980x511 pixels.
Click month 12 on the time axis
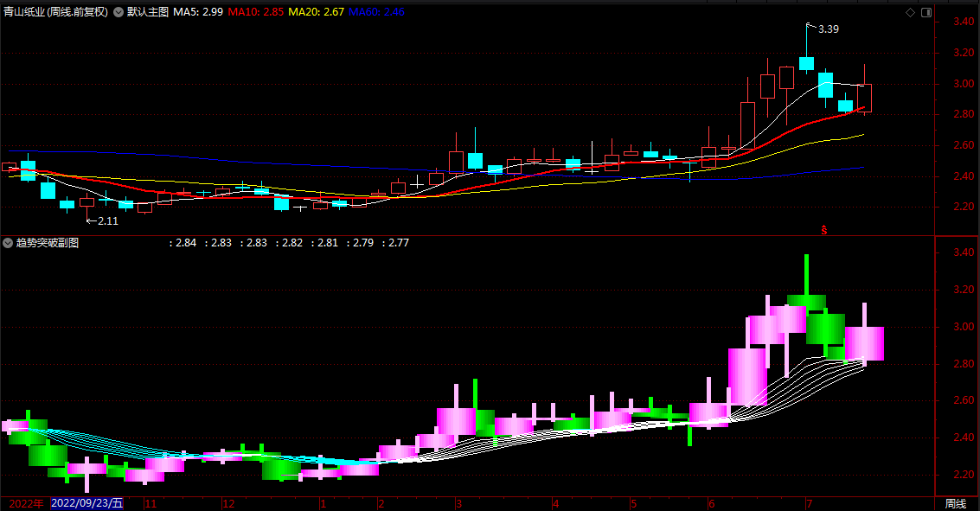coord(228,503)
